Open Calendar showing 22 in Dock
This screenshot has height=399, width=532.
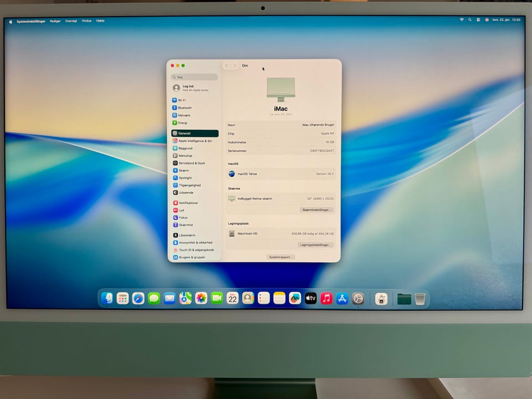(x=232, y=298)
